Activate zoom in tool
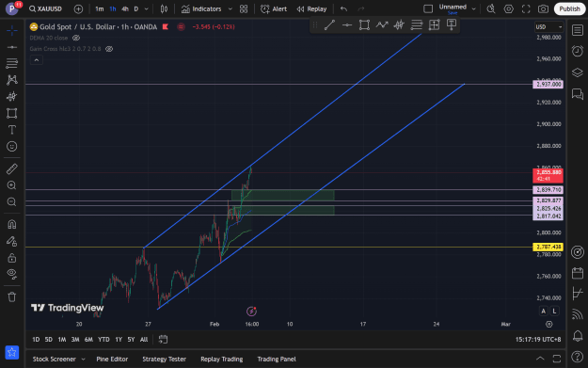Viewport: 588px width, 368px height. pos(11,185)
